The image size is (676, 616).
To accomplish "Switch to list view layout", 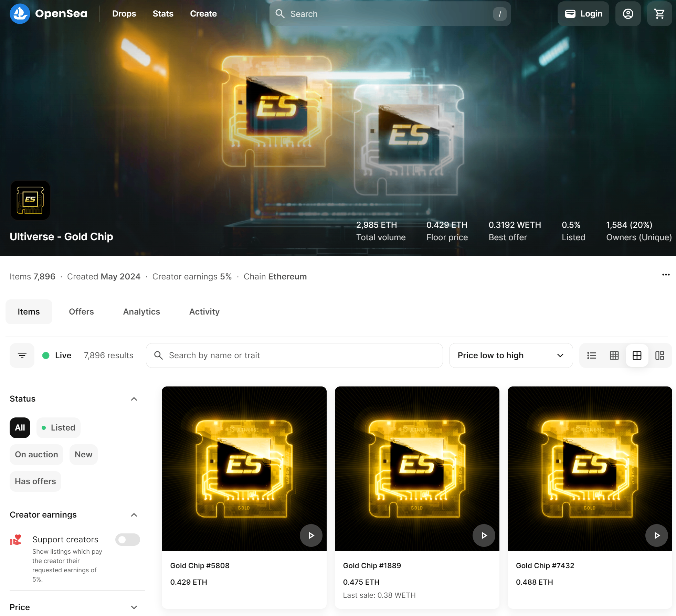I will click(x=592, y=355).
